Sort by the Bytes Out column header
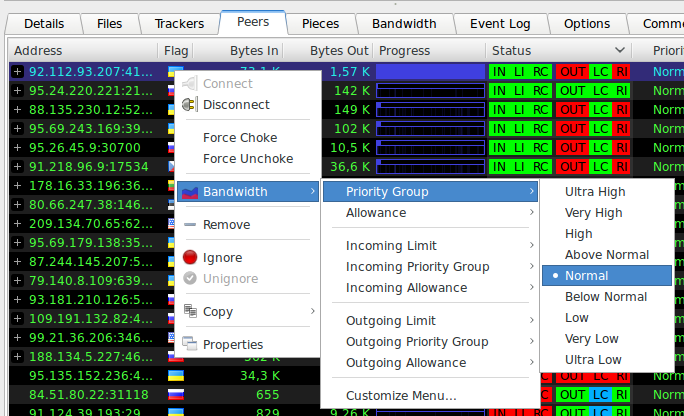Screen dimensions: 684x416 coord(328,51)
